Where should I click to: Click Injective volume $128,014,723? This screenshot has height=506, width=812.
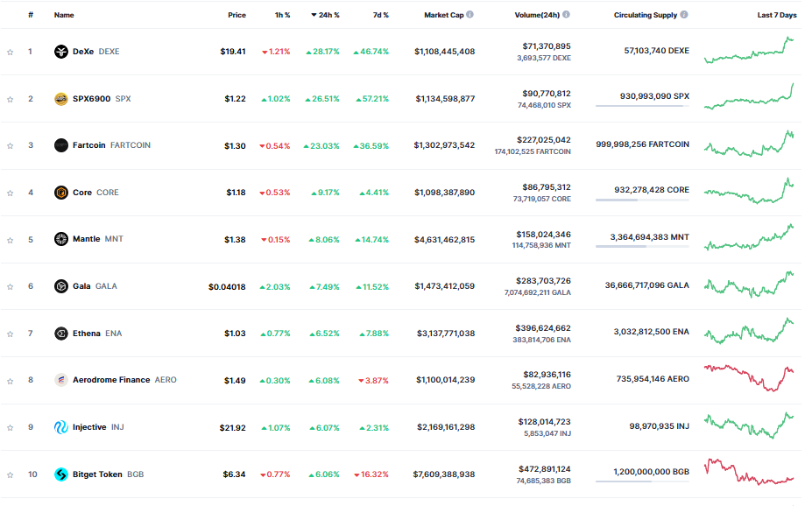(x=544, y=422)
